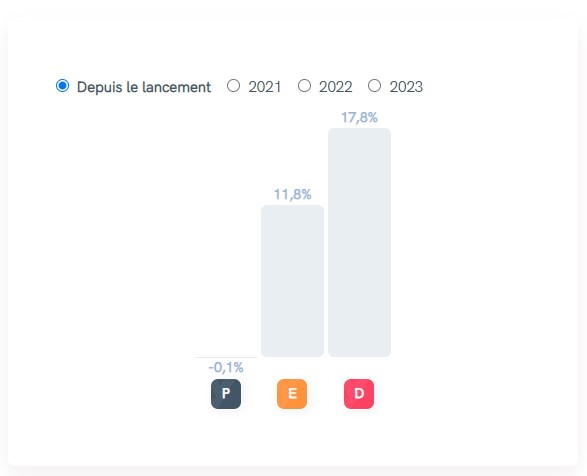This screenshot has width=587, height=476.
Task: Click the orange E badge icon
Action: (x=292, y=394)
